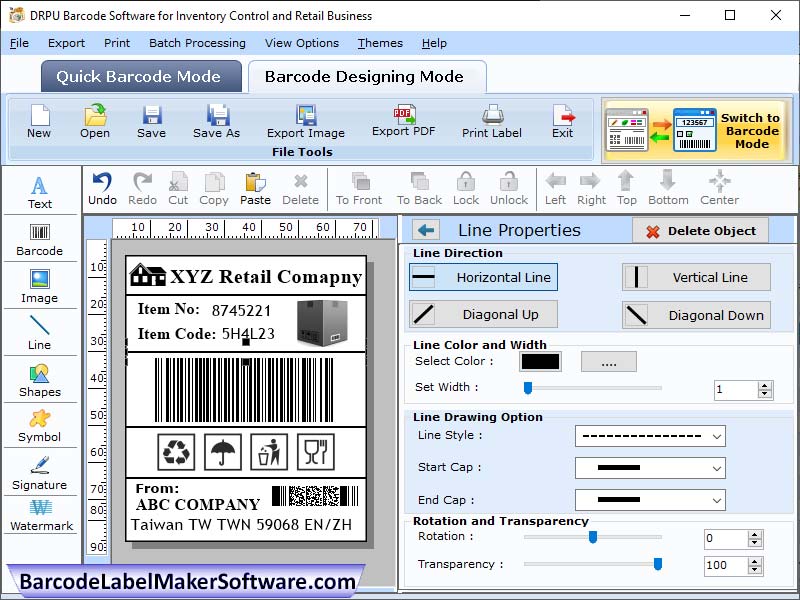The image size is (800, 600).
Task: Align object Right
Action: point(591,189)
